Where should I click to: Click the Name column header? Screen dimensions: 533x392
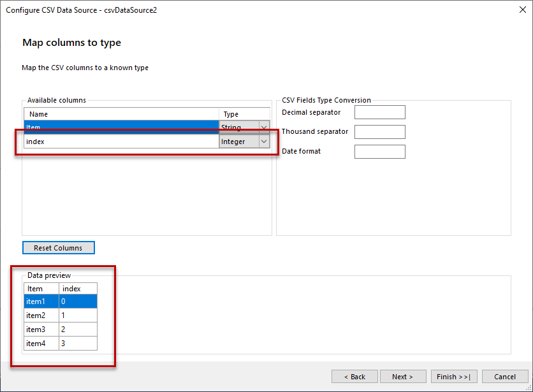point(121,114)
